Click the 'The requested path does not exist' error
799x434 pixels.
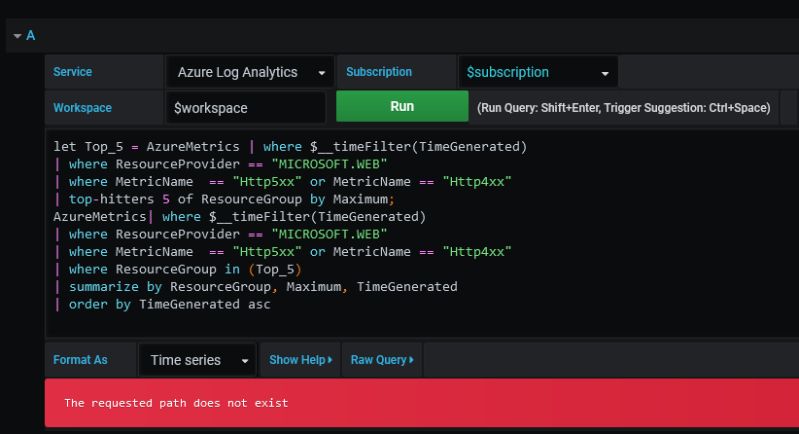(176, 403)
